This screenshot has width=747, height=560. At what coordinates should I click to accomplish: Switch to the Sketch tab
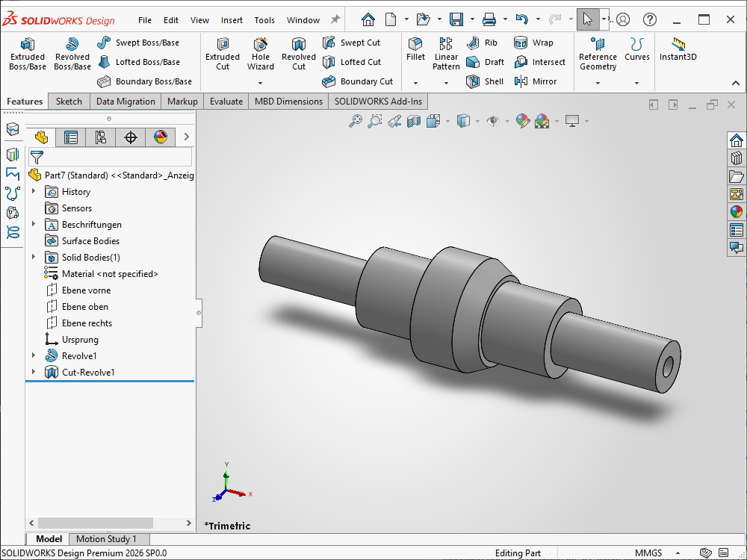pos(69,102)
